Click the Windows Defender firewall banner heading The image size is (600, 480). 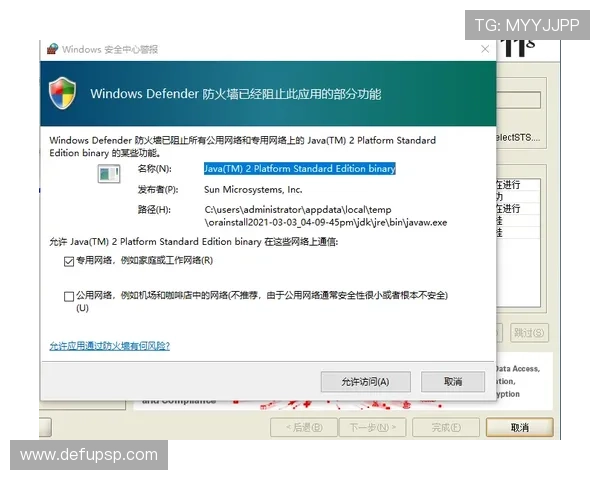pos(236,94)
